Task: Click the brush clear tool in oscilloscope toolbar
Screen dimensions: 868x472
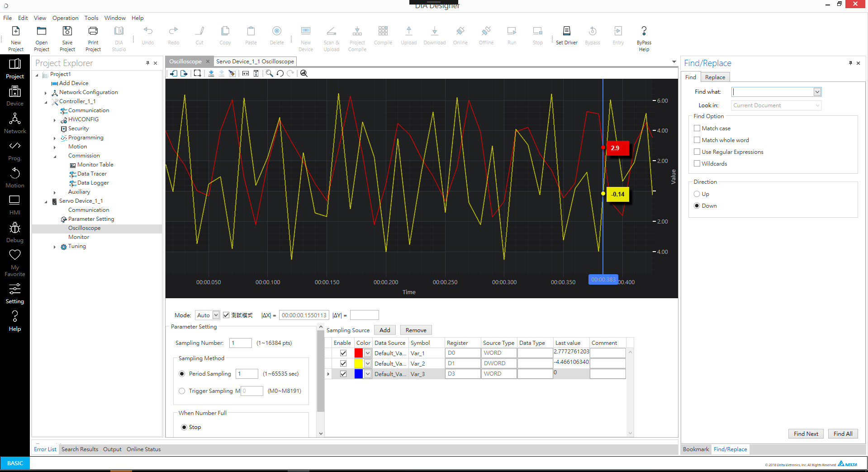Action: [232, 73]
